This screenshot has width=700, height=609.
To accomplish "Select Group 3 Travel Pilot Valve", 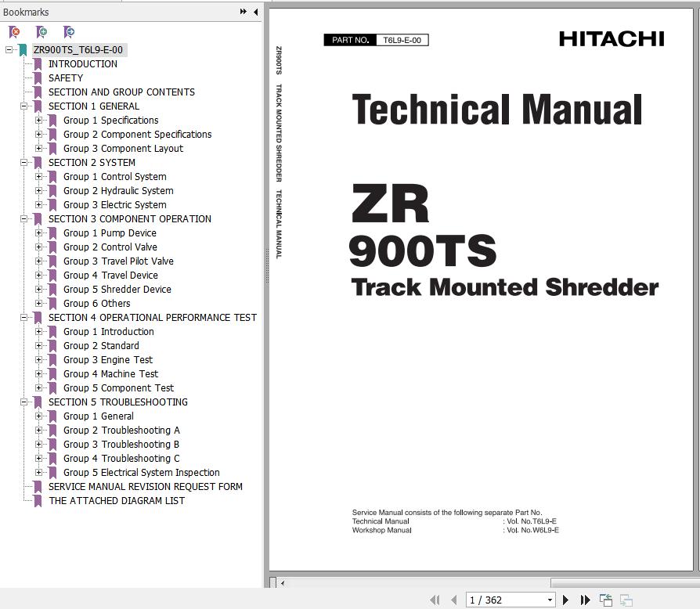I will (x=118, y=261).
